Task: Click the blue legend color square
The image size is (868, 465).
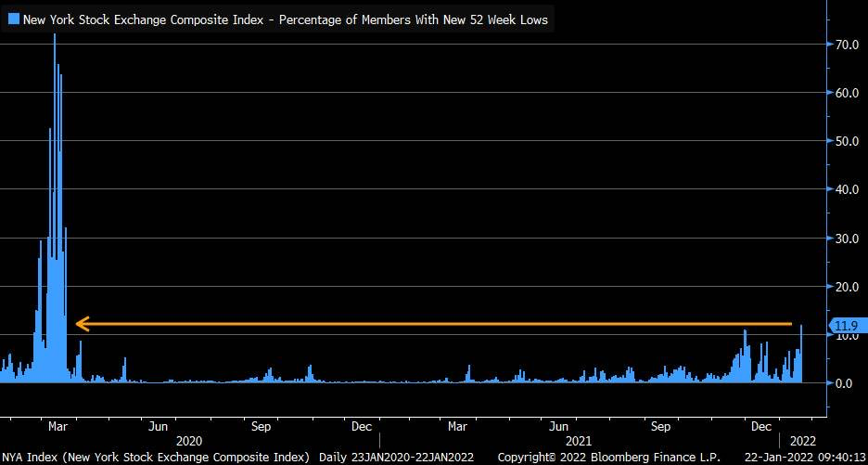Action: 14,19
